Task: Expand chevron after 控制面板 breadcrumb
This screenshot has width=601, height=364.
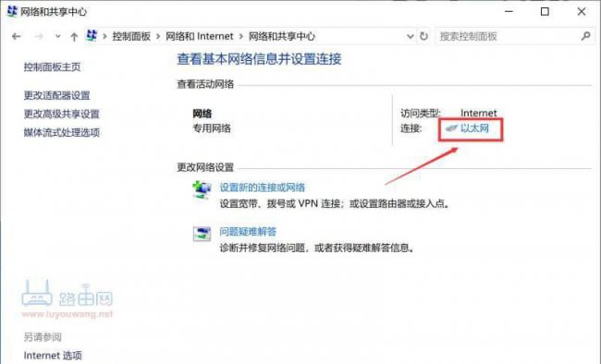Action: pos(158,36)
